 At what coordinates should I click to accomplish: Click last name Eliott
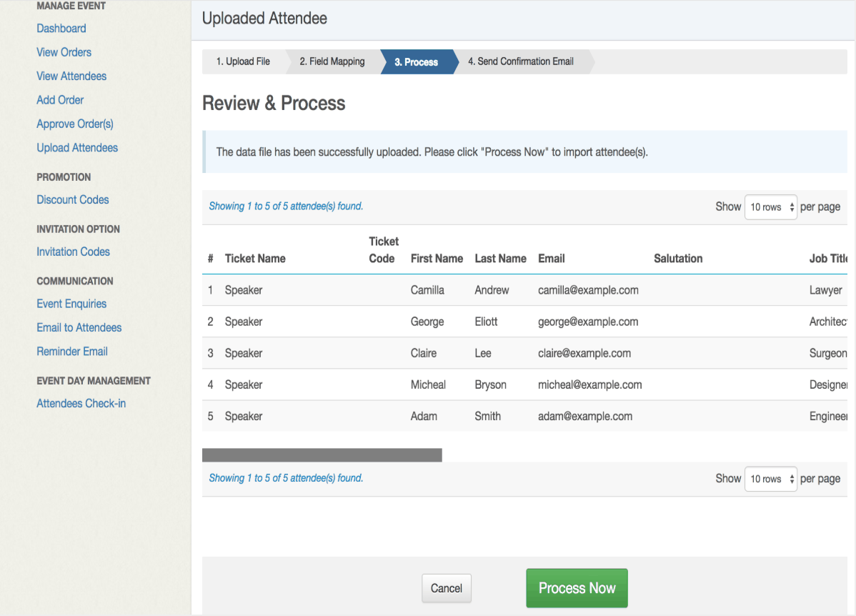click(486, 322)
